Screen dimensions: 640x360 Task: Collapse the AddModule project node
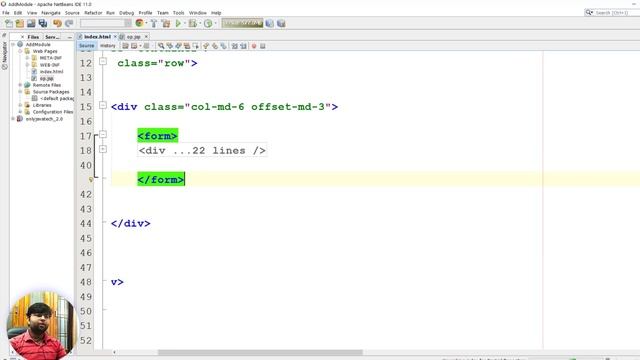click(x=13, y=44)
